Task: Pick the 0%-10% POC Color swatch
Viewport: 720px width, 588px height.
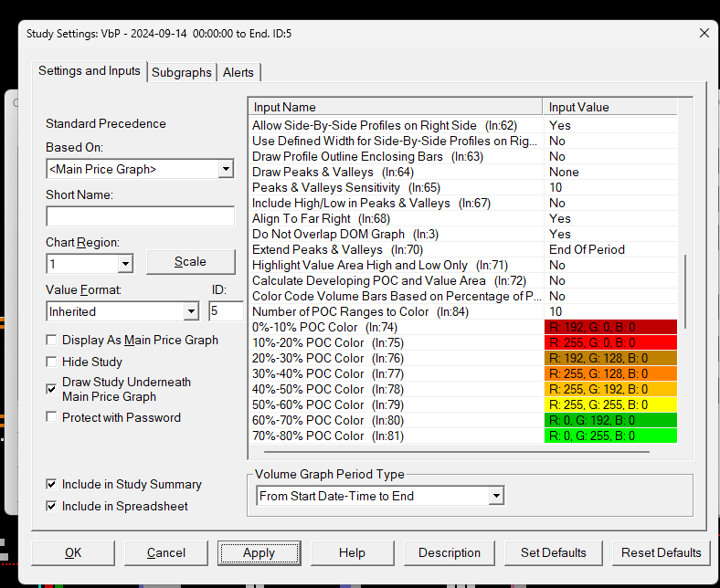Action: tap(609, 327)
